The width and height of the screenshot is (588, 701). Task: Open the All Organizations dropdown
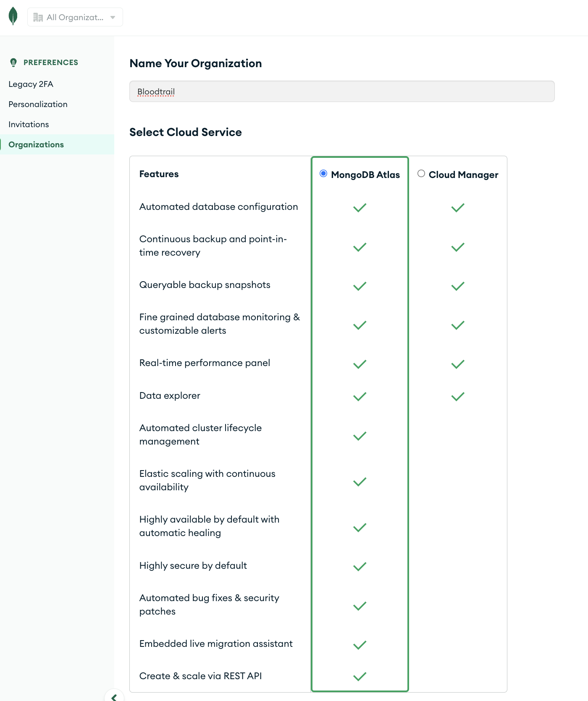pyautogui.click(x=75, y=17)
